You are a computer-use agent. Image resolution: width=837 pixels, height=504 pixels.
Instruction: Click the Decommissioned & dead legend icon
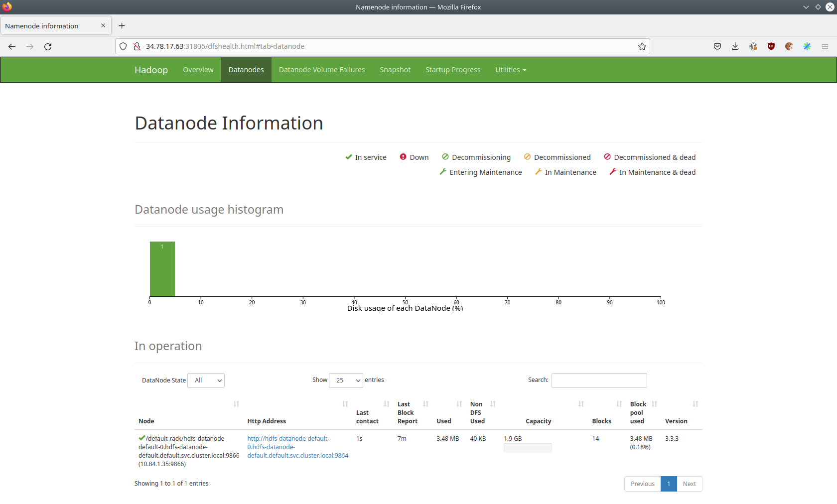coord(607,156)
